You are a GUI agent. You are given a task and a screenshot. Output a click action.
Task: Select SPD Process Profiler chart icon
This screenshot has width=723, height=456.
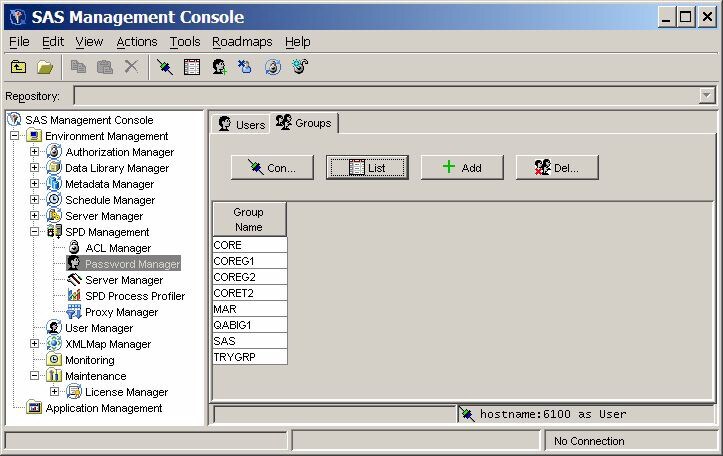[x=74, y=296]
